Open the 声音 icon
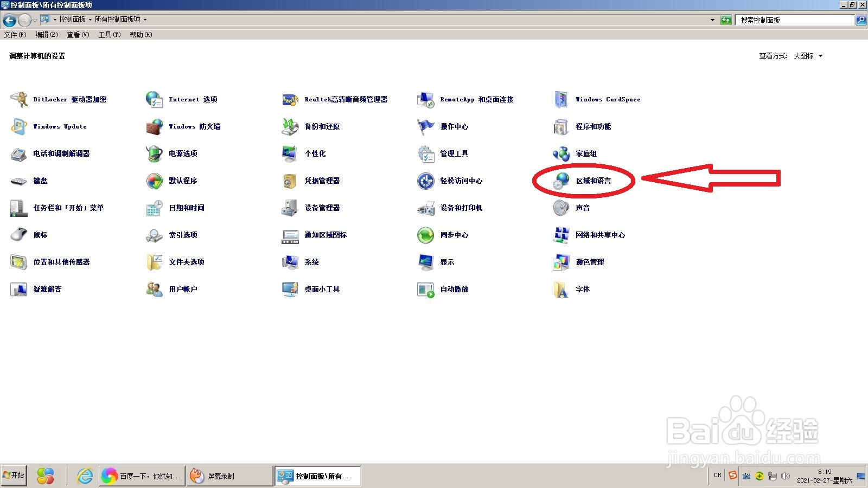 [x=561, y=208]
